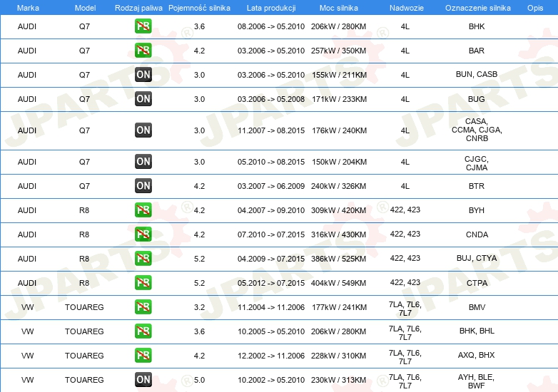
Task: Click power value 404kW / 549KM
Action: point(338,283)
